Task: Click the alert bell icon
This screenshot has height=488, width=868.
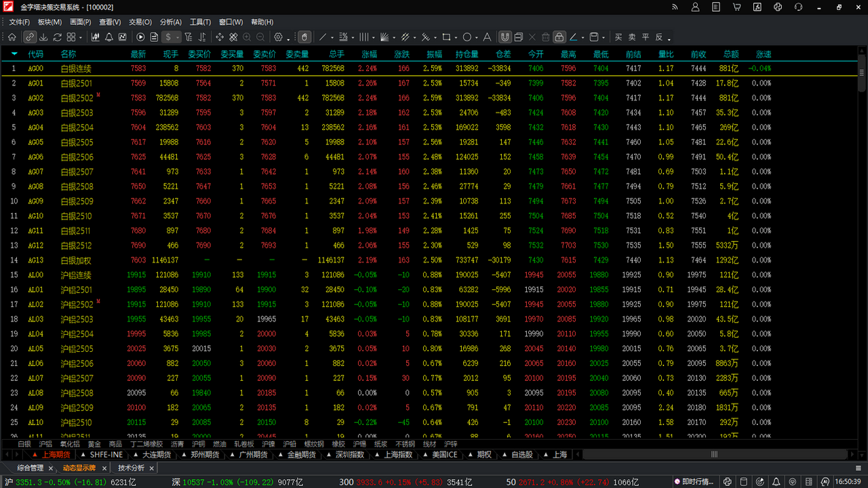Action: coord(109,37)
